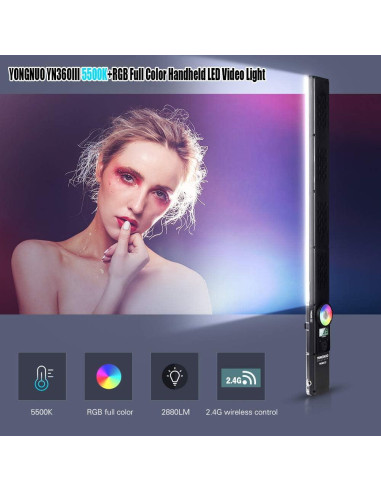Click the "5500K" caption under the thermometer

point(42,412)
